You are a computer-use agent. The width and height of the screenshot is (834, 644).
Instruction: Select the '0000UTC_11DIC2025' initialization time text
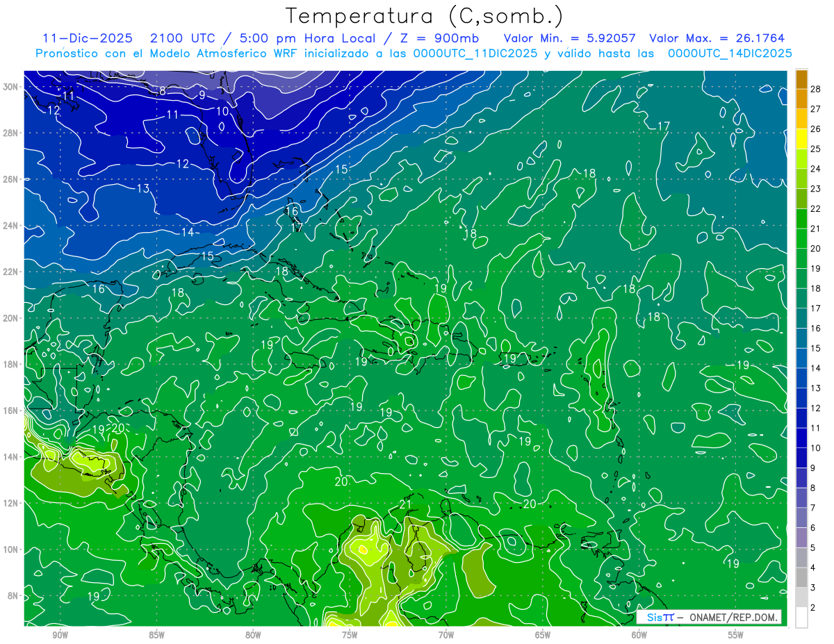click(x=475, y=53)
